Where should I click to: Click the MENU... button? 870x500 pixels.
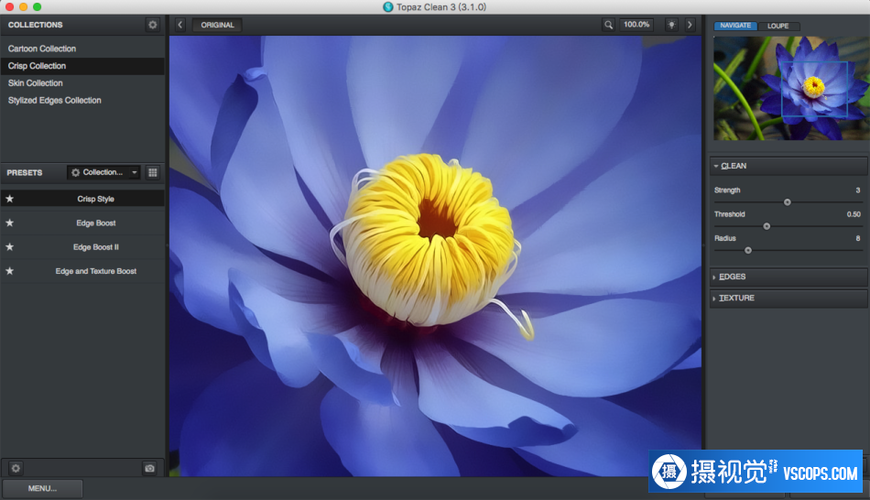tap(42, 488)
